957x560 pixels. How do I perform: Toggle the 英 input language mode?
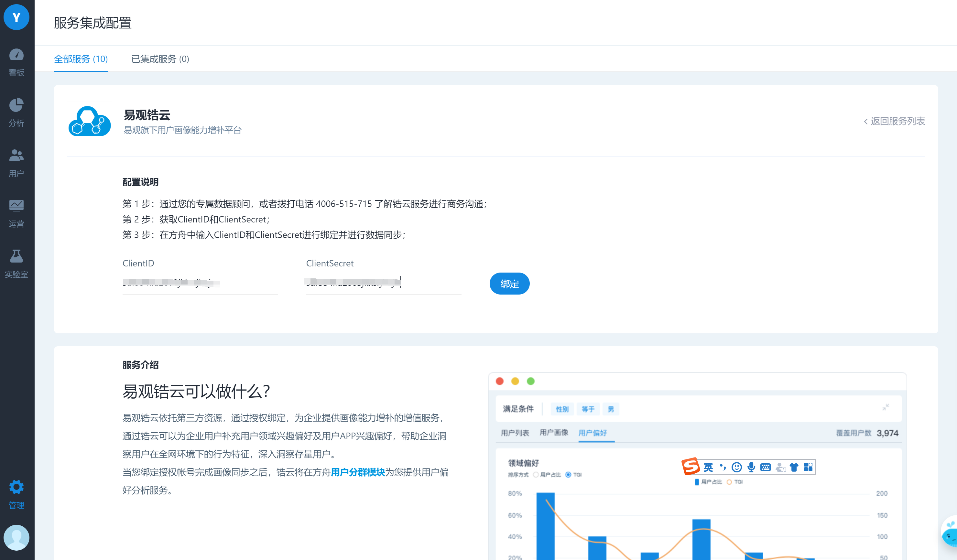[708, 467]
